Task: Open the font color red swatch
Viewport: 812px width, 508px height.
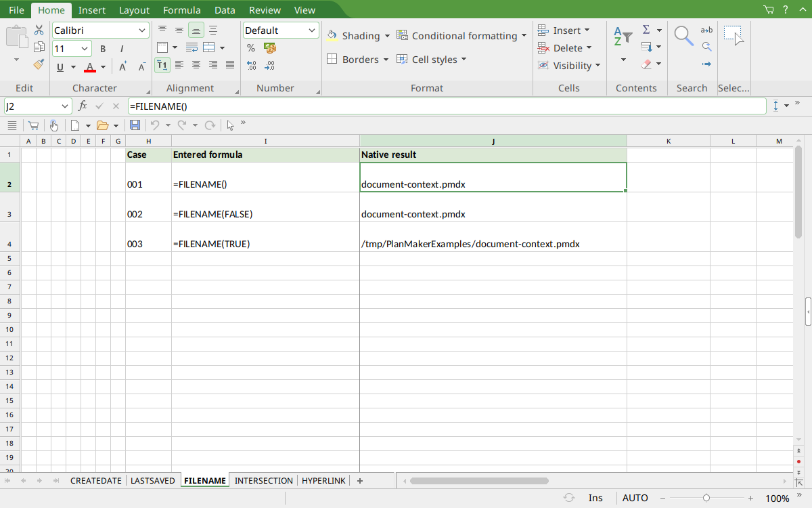Action: click(89, 67)
